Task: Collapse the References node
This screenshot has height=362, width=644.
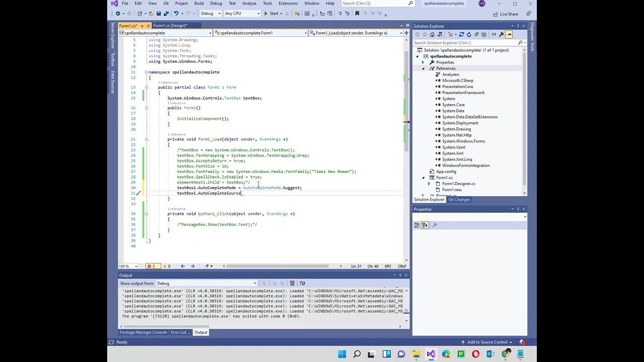Action: tap(423, 68)
